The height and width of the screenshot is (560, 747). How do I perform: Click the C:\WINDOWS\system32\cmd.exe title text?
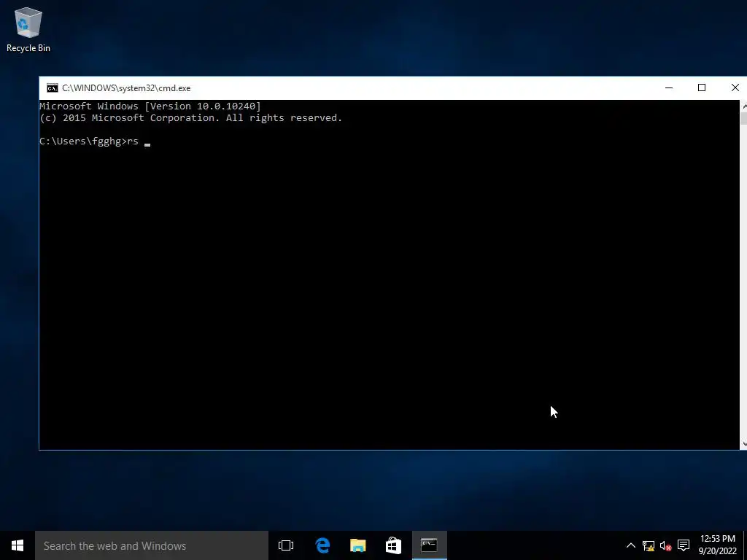point(126,88)
